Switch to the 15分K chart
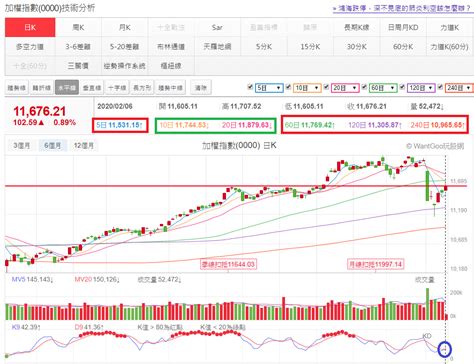 (310, 47)
